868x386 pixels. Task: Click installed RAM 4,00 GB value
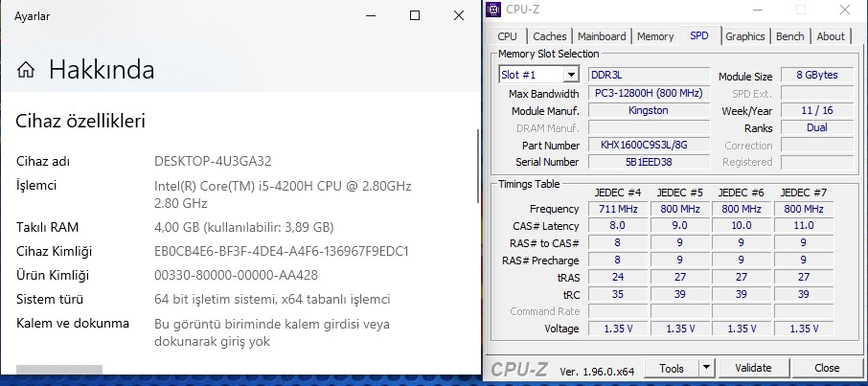(244, 227)
